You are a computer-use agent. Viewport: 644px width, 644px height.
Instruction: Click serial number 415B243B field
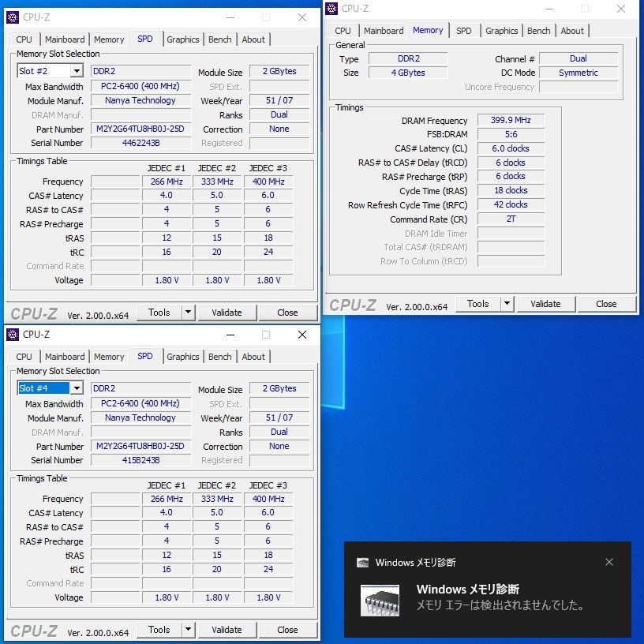[x=140, y=460]
